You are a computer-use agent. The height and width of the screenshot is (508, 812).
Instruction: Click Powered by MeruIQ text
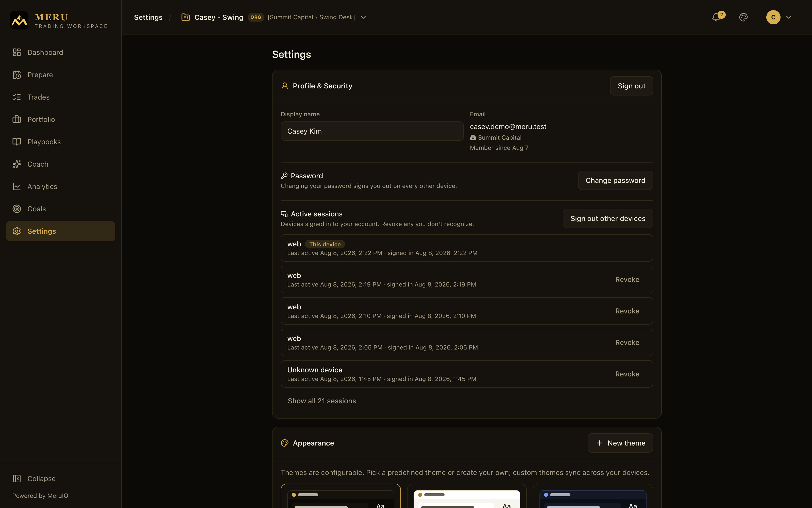[x=40, y=496]
